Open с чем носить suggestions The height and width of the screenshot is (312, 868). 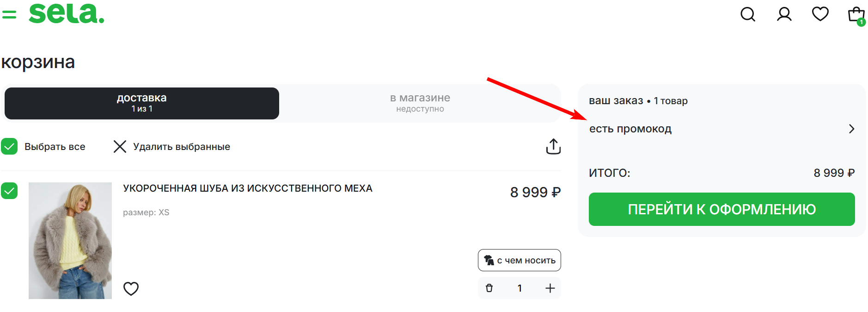click(519, 260)
